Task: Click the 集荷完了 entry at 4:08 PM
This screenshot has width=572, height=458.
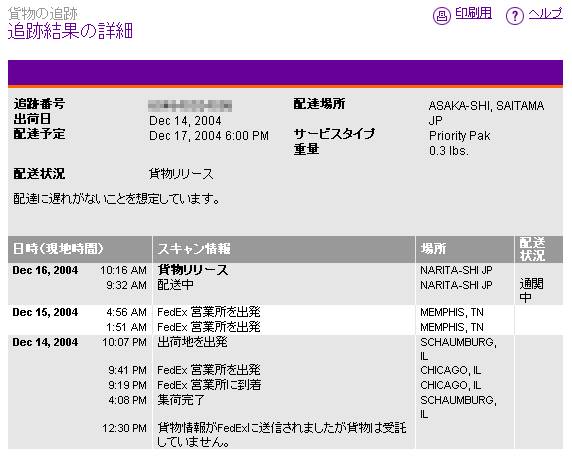Action: [x=181, y=400]
